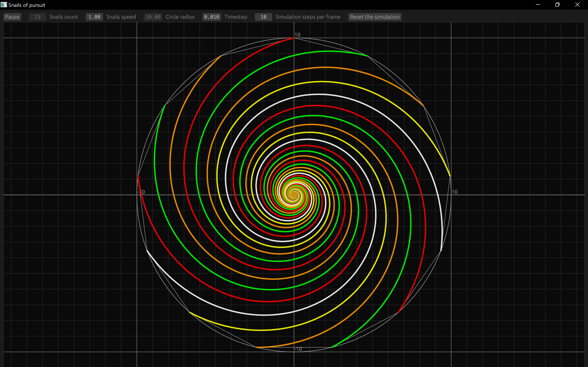Click the Snails of pursuit title text
588x367 pixels.
27,5
